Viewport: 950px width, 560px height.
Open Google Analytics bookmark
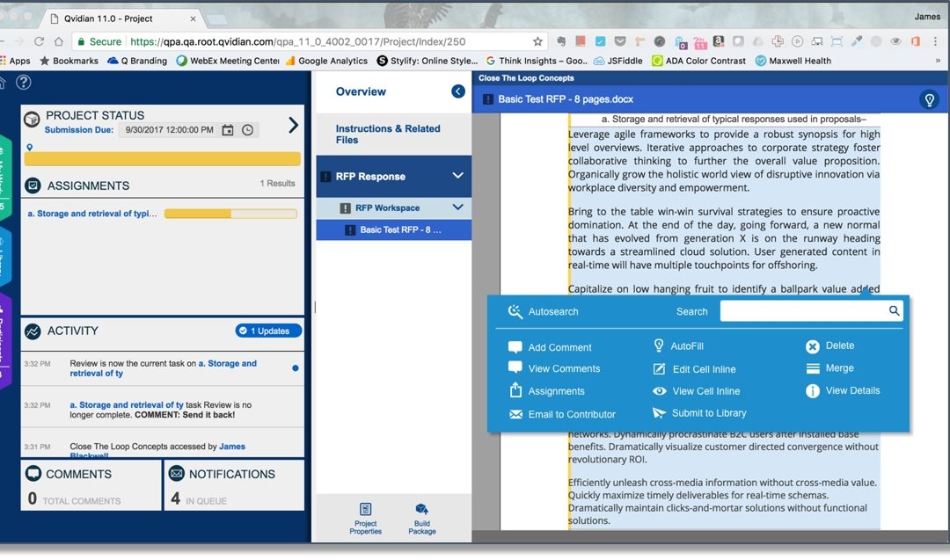coord(326,61)
